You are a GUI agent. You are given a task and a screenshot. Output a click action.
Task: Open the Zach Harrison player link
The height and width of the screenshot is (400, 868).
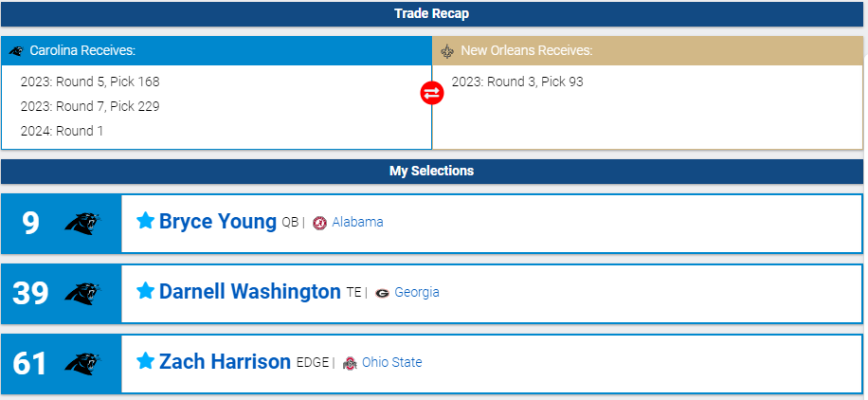[x=225, y=362]
